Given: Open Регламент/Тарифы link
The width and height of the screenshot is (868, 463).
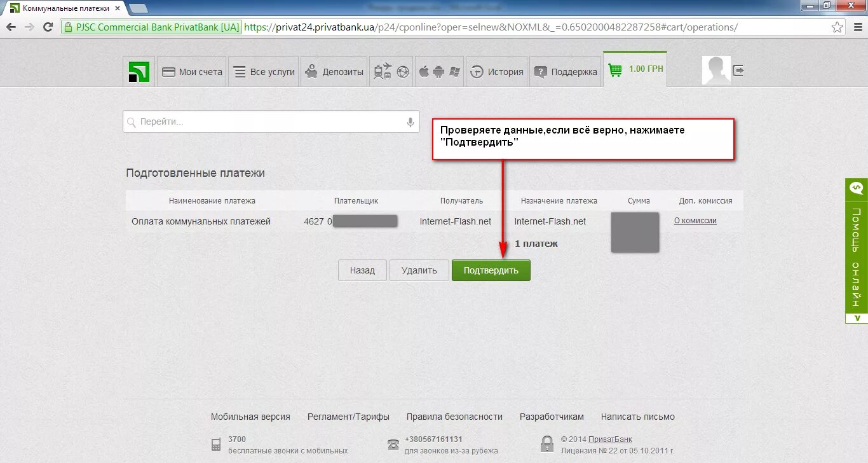Looking at the screenshot, I should (348, 417).
